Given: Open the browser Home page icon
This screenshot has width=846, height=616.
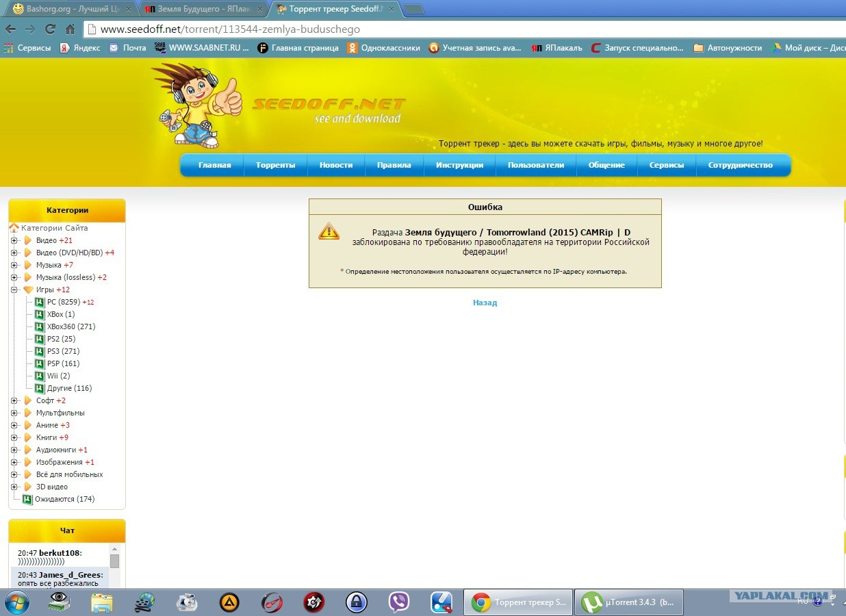Looking at the screenshot, I should pyautogui.click(x=70, y=29).
